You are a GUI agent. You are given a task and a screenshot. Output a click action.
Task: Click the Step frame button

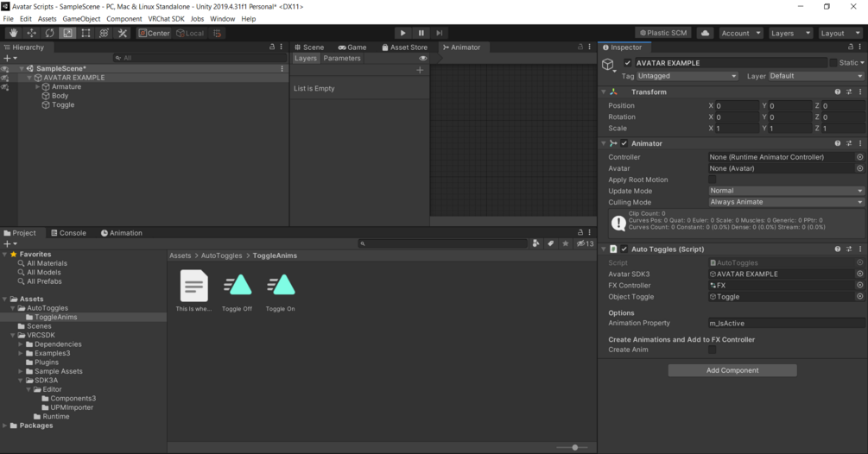point(440,33)
